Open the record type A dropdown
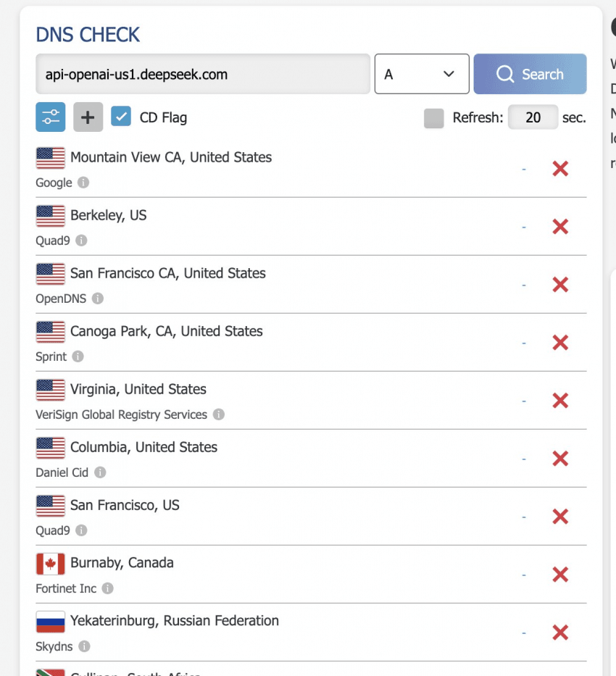The height and width of the screenshot is (676, 616). pyautogui.click(x=422, y=74)
